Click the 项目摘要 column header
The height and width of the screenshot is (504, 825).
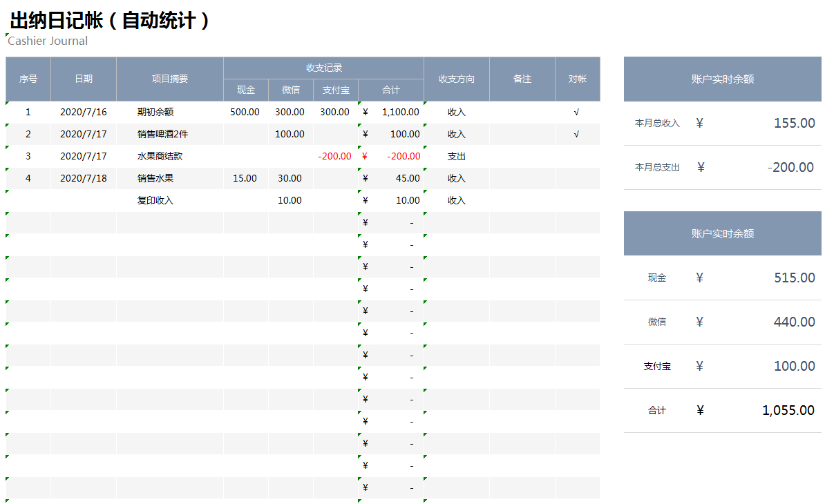tap(170, 79)
